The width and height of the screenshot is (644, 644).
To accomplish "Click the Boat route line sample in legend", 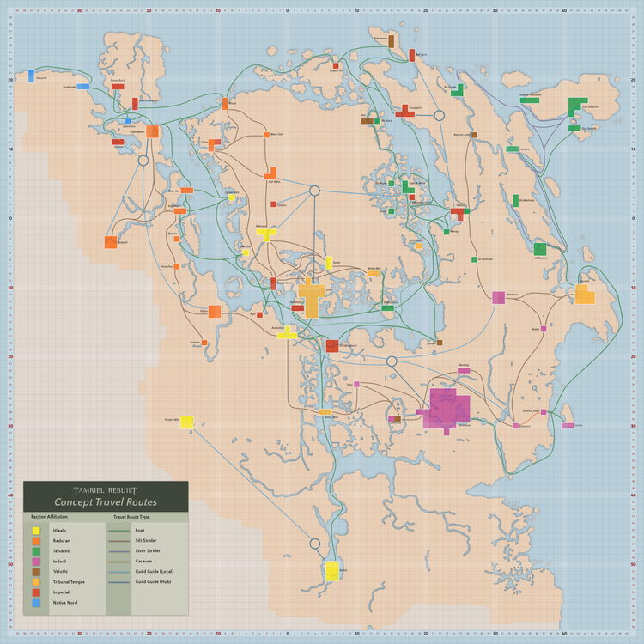I will 119,531.
